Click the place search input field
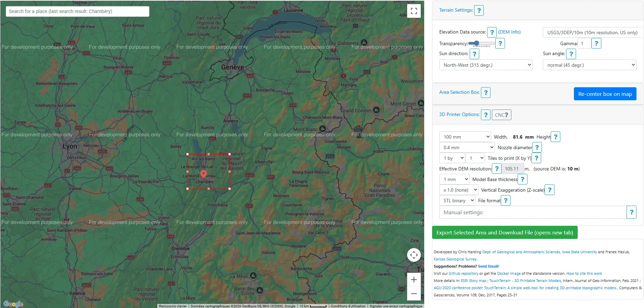 coord(77,11)
